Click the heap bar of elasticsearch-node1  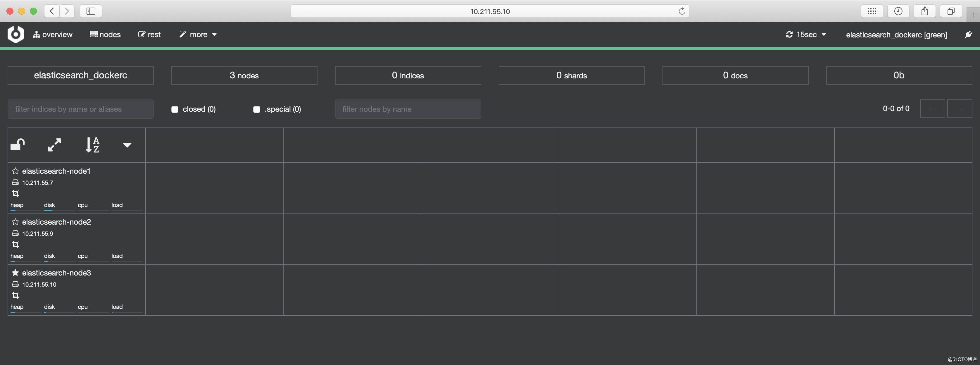(26, 210)
